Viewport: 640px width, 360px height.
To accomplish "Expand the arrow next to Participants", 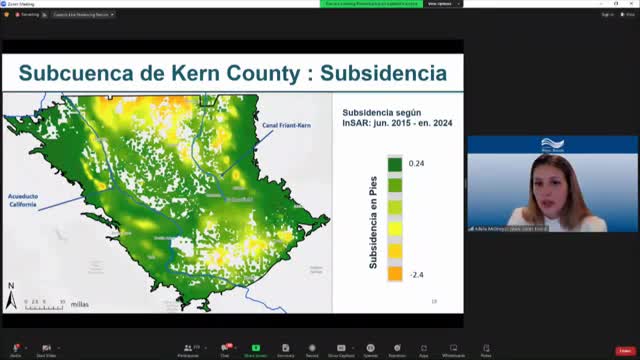I will tap(205, 348).
